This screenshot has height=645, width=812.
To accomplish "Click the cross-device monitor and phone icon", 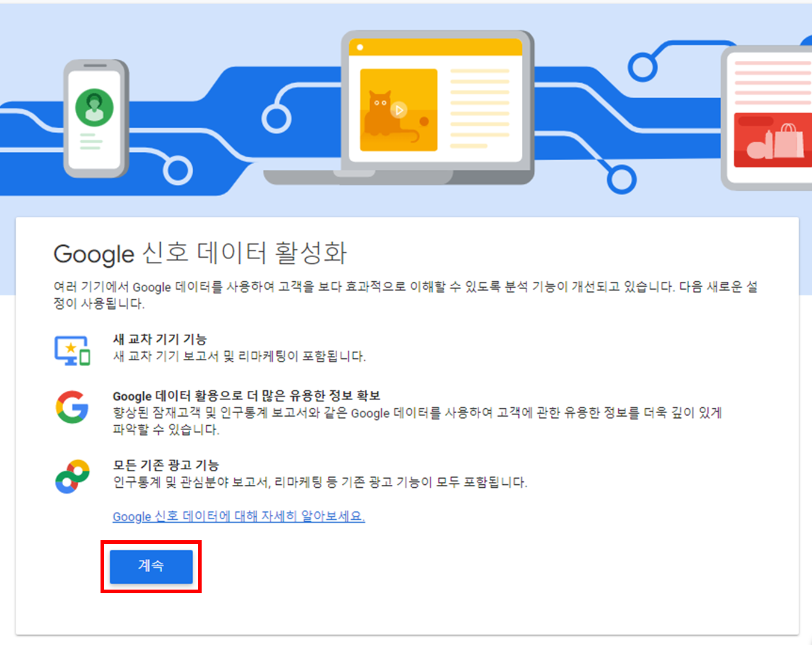I will [x=72, y=351].
